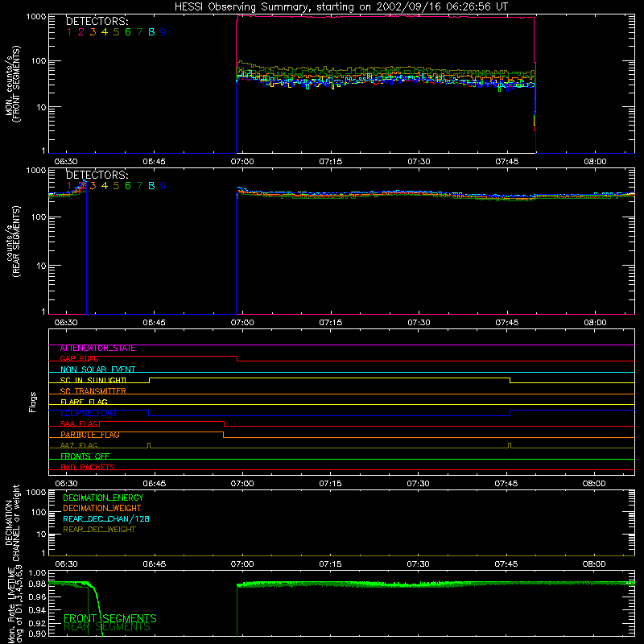Select detector number 5 in the front segments legend
The width and height of the screenshot is (644, 644).
click(x=116, y=32)
